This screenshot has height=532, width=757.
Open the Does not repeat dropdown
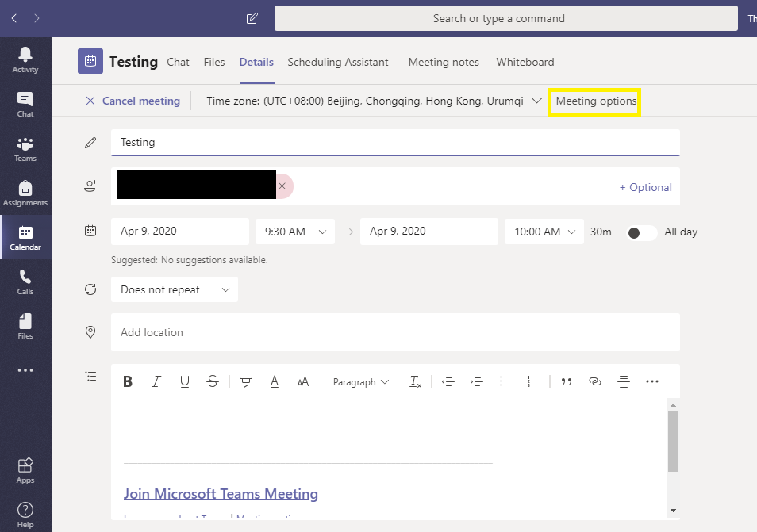175,289
